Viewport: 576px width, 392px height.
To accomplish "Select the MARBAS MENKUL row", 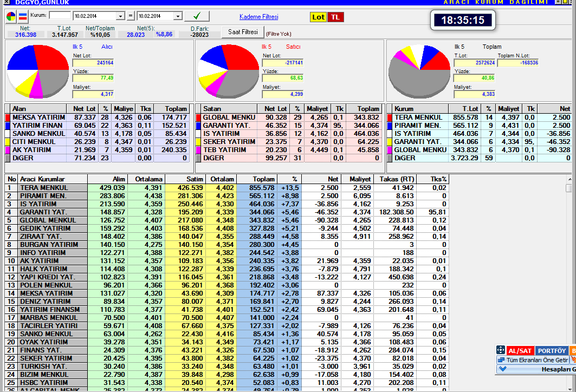I will pyautogui.click(x=226, y=317).
